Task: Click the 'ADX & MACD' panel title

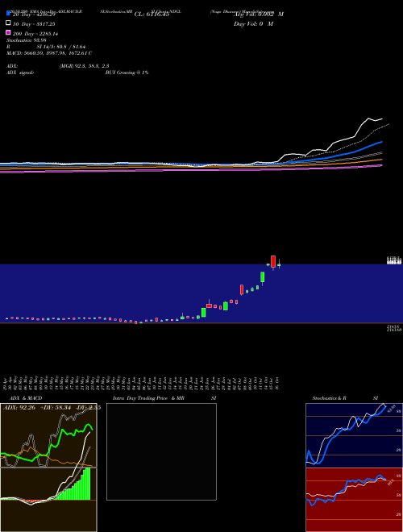Action: point(26,398)
